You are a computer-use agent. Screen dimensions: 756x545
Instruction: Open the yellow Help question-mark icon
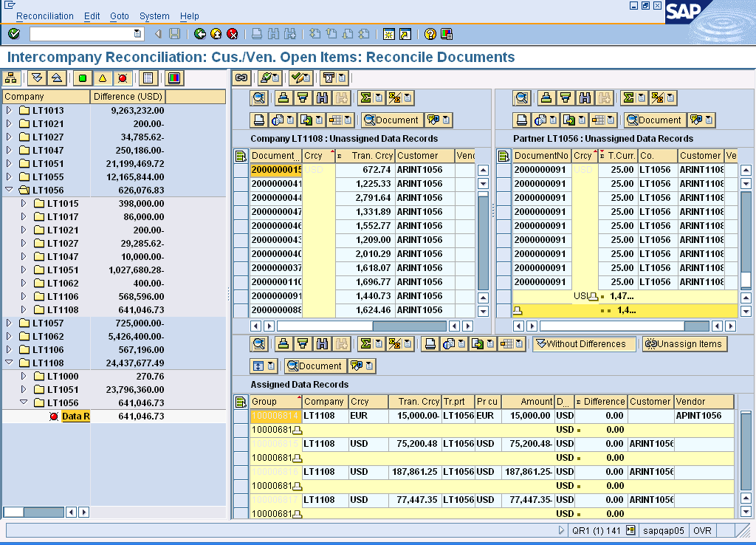430,34
